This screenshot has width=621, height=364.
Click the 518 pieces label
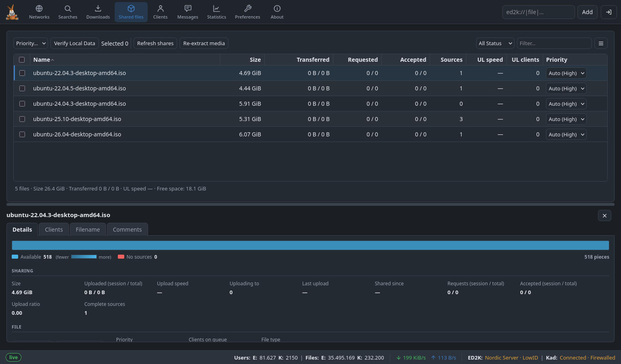click(596, 257)
